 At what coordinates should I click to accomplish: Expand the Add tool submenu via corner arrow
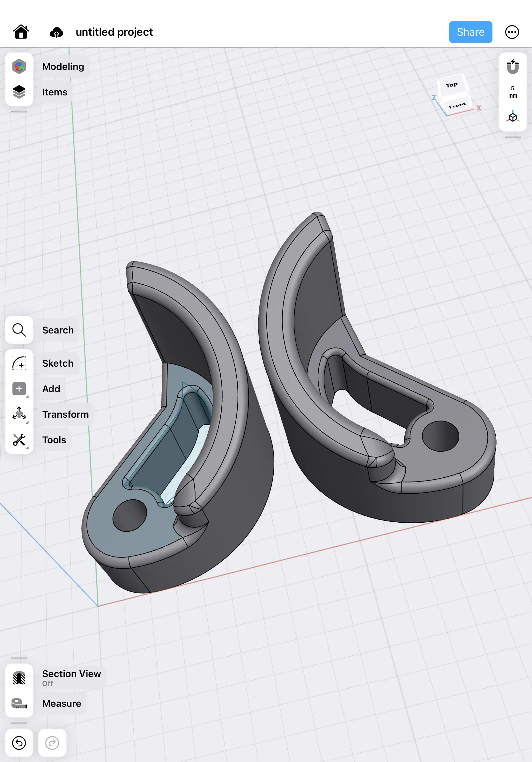(x=28, y=397)
